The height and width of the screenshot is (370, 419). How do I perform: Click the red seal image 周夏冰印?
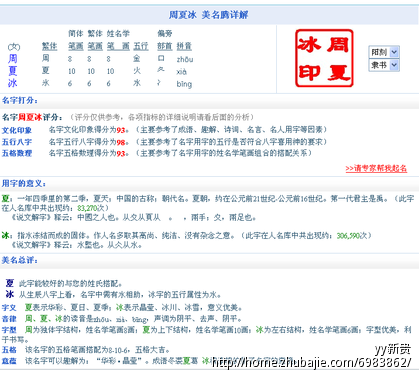[324, 58]
